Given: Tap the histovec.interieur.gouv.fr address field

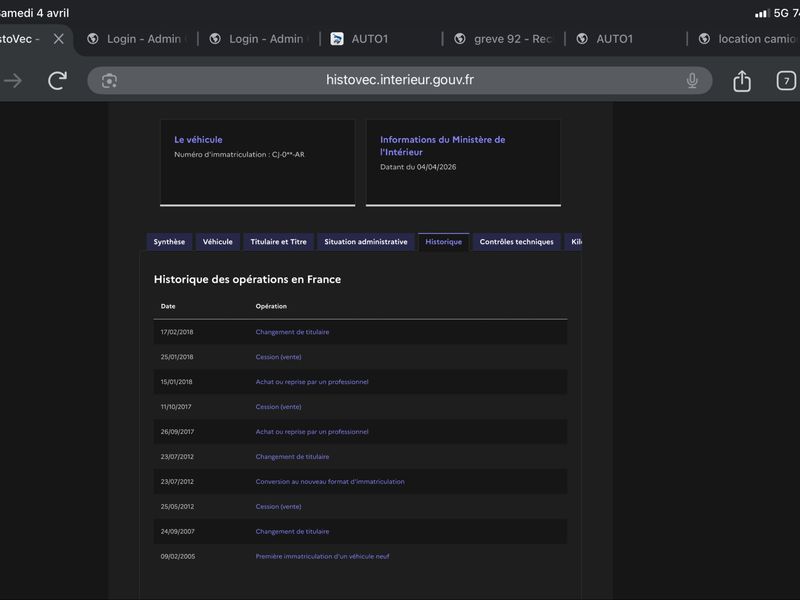Looking at the screenshot, I should [400, 81].
